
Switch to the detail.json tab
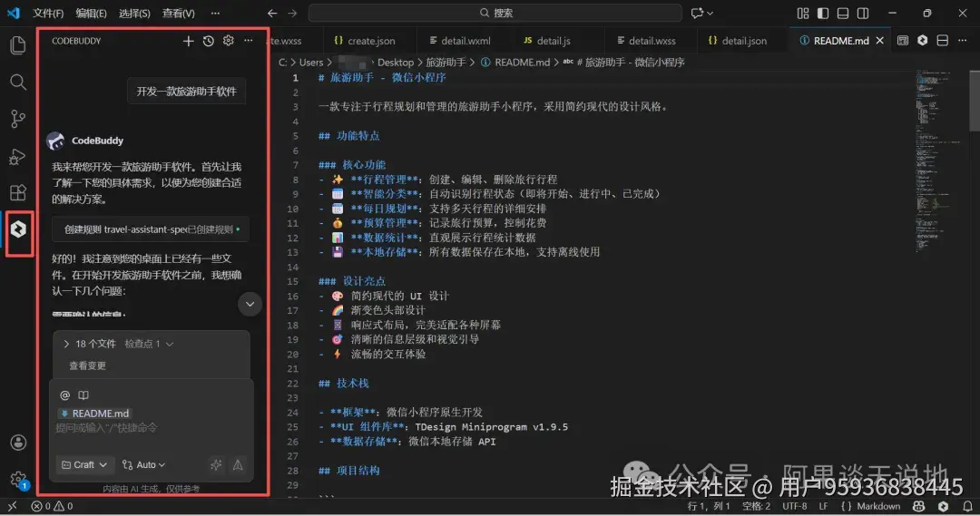[742, 41]
